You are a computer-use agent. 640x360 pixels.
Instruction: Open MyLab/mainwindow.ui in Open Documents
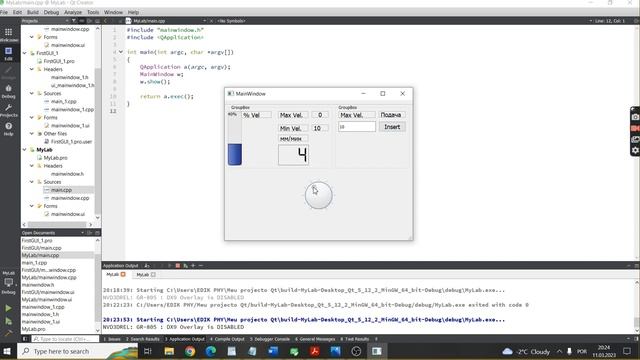(x=47, y=300)
